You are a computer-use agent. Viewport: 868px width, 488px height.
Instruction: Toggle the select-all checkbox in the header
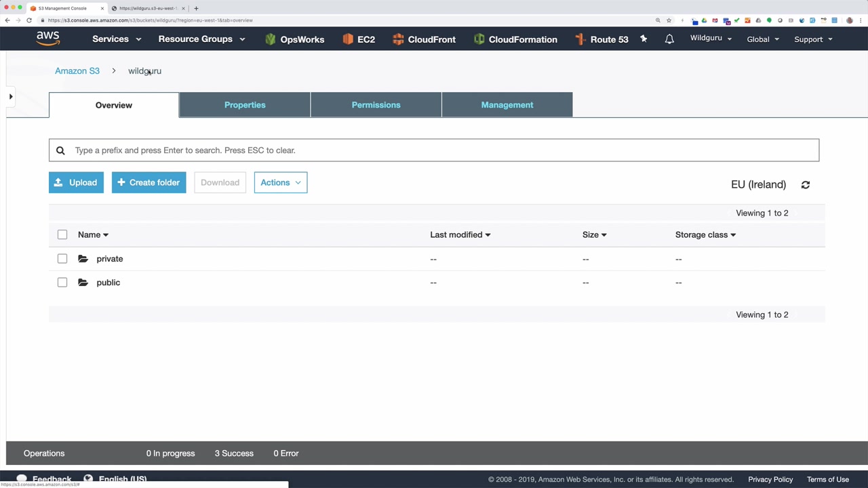62,235
